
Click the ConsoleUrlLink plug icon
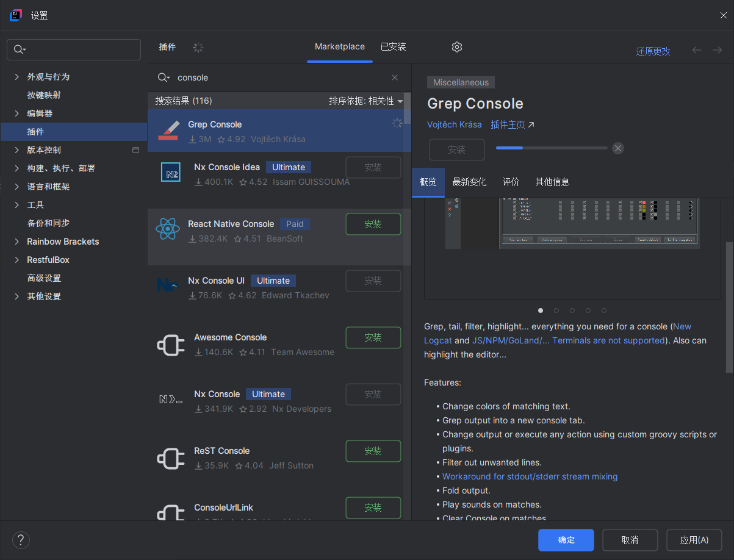(171, 512)
